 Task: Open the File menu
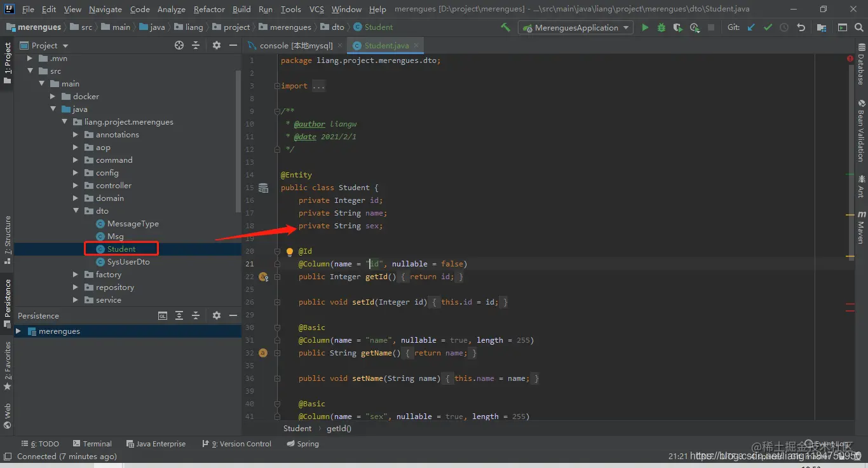point(28,9)
